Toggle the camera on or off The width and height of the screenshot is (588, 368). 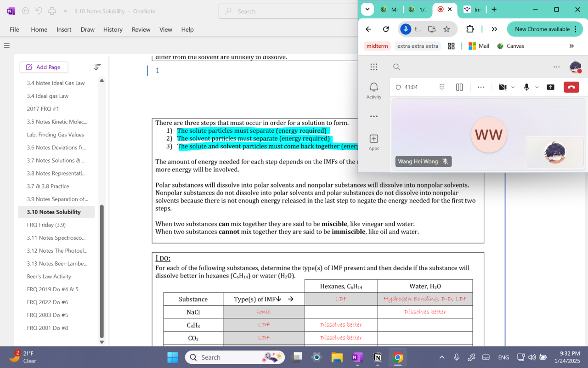[x=503, y=87]
